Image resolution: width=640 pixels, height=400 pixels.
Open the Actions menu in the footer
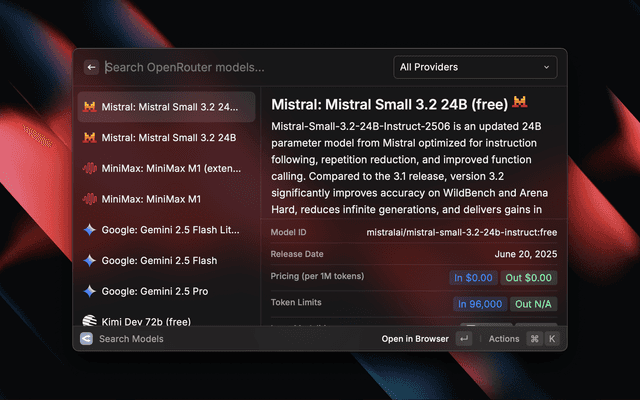pos(504,339)
